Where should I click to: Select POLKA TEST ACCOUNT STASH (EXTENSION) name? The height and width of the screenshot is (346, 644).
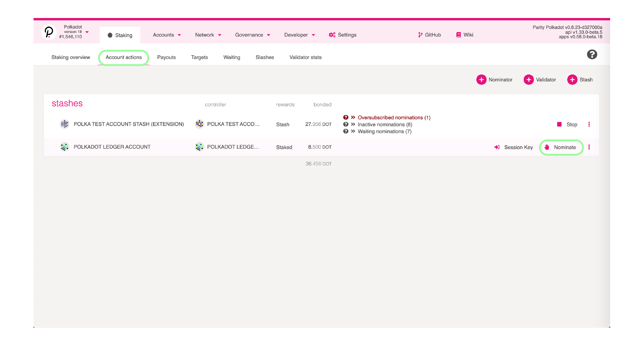coord(129,124)
